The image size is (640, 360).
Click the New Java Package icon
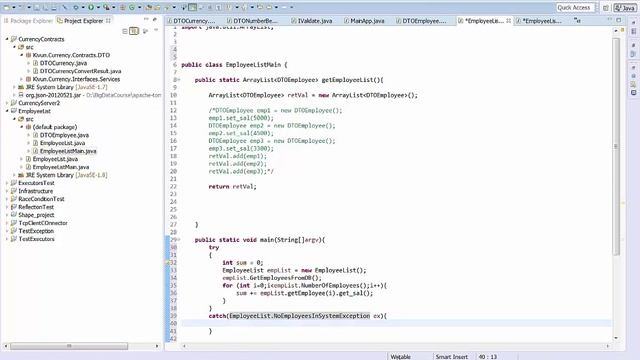point(122,7)
